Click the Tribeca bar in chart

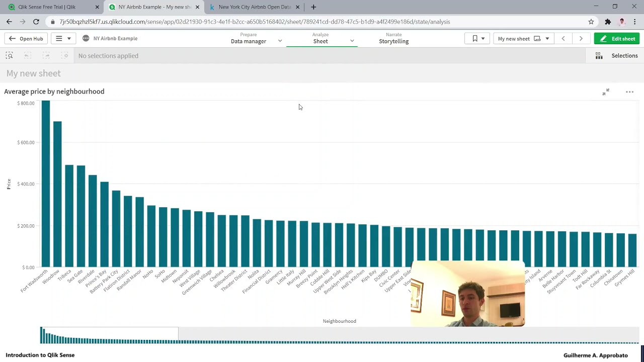[69, 216]
